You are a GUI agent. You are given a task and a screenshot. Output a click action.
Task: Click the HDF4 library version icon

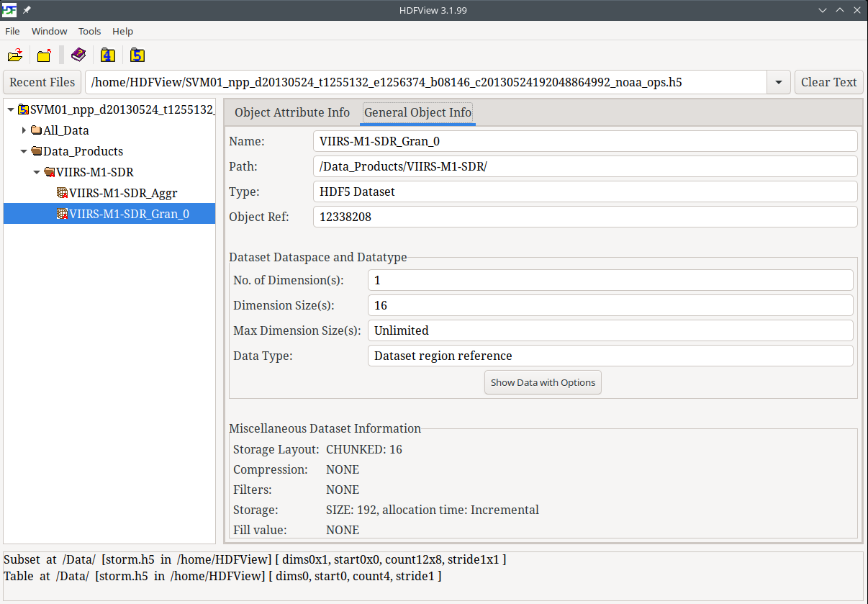coord(108,55)
